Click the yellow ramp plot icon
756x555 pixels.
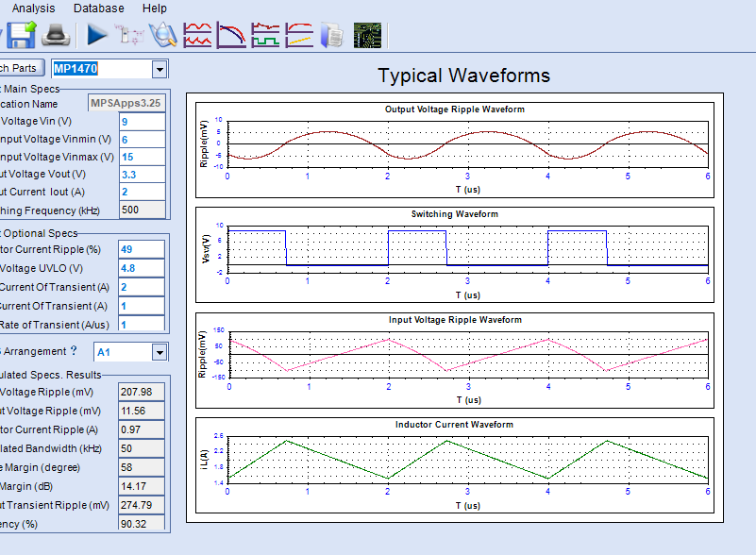point(299,36)
